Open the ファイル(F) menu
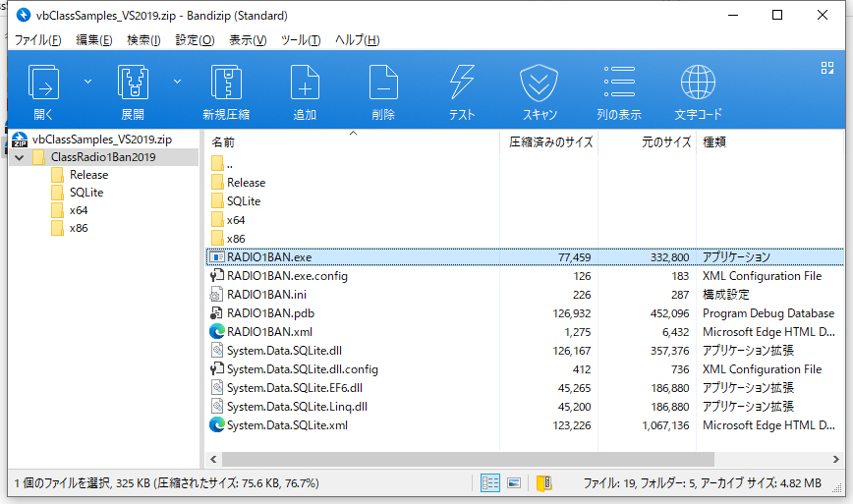Image resolution: width=853 pixels, height=504 pixels. click(37, 39)
